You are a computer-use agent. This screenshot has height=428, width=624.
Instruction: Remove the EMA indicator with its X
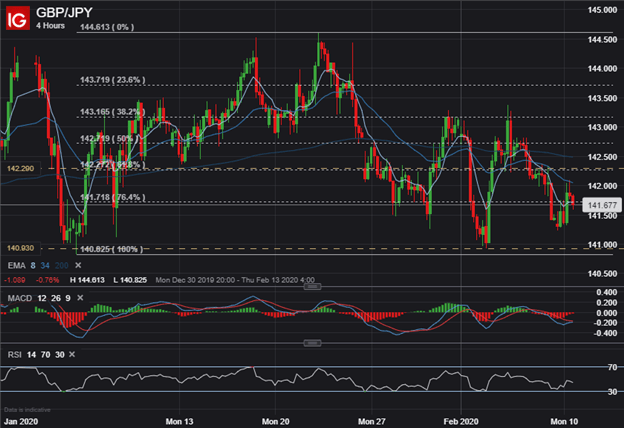pyautogui.click(x=78, y=265)
